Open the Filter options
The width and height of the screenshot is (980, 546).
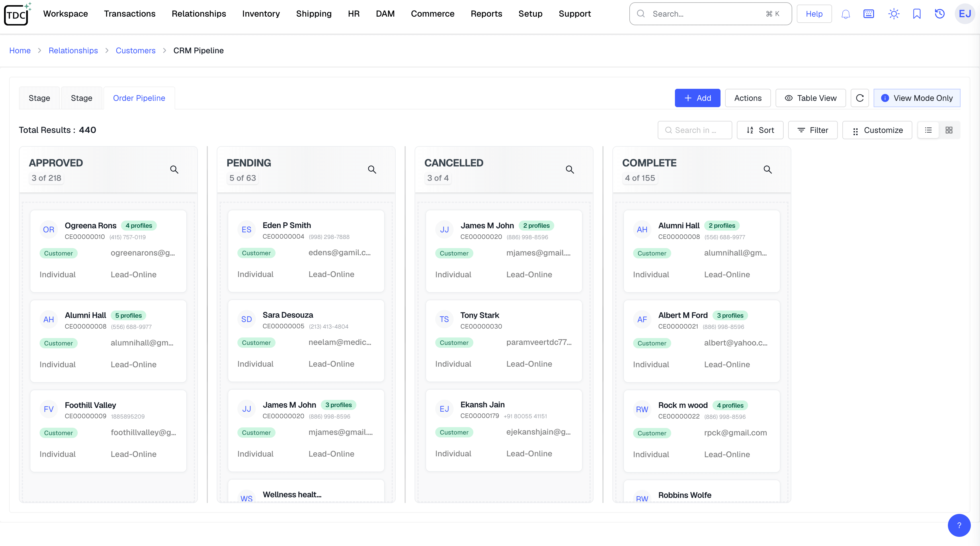click(813, 130)
